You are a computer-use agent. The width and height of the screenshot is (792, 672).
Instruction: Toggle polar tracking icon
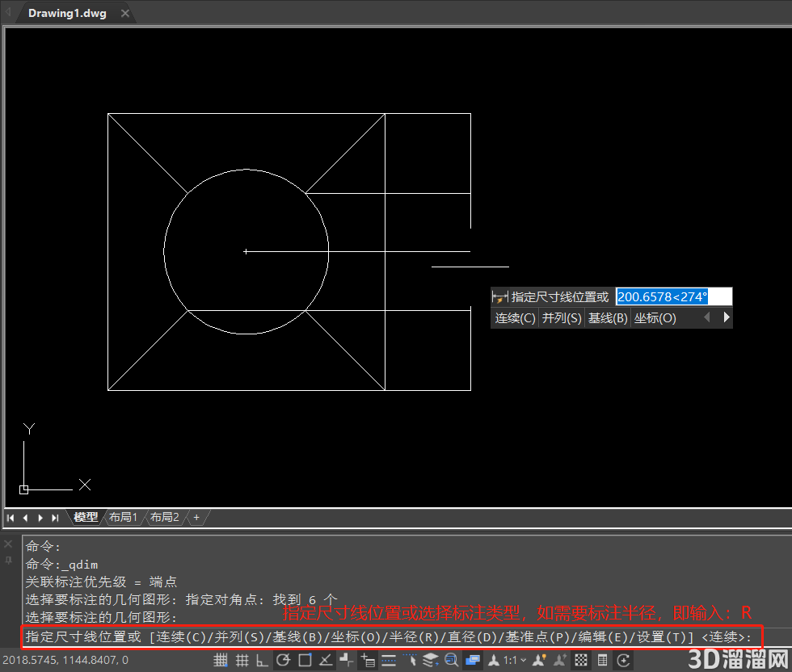[284, 660]
